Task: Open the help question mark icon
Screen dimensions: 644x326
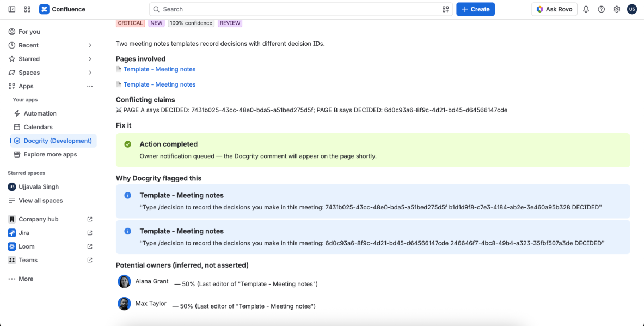Action: coord(602,9)
